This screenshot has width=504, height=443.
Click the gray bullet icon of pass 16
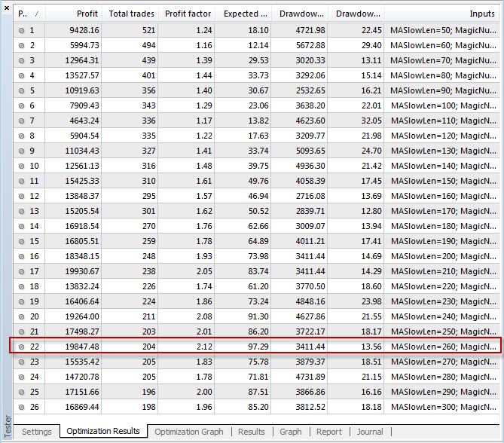(x=21, y=256)
